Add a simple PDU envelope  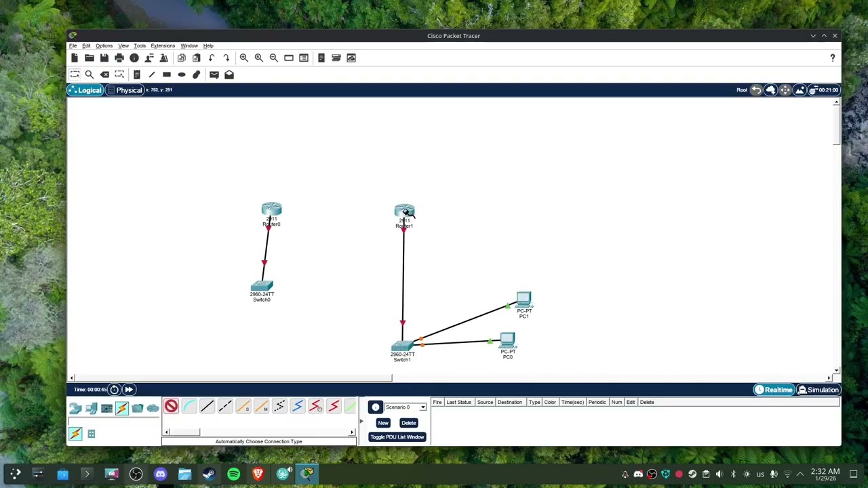(214, 75)
